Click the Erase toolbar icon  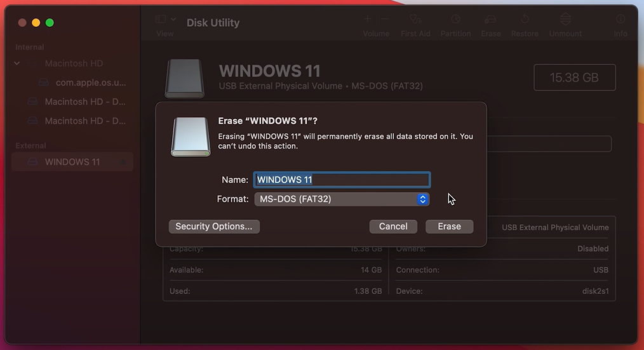click(x=490, y=19)
